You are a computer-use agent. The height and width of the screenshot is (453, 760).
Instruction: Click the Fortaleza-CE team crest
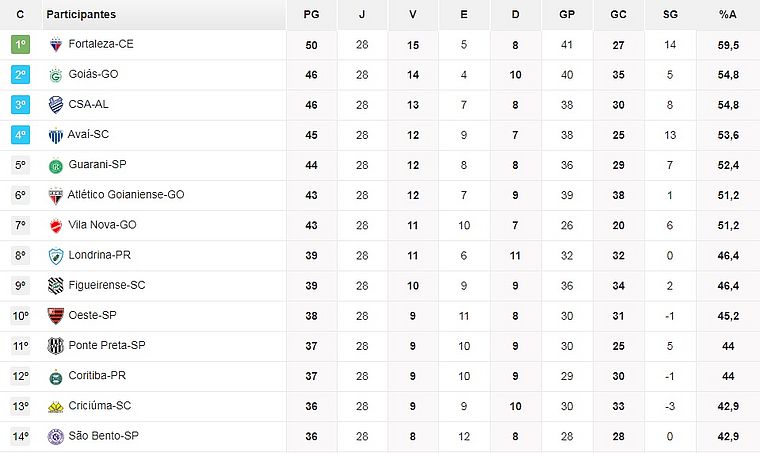(x=56, y=45)
